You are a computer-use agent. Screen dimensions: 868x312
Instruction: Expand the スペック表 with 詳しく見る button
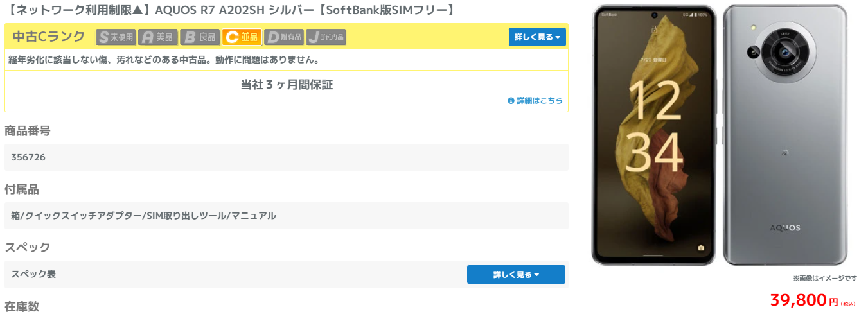click(x=516, y=274)
